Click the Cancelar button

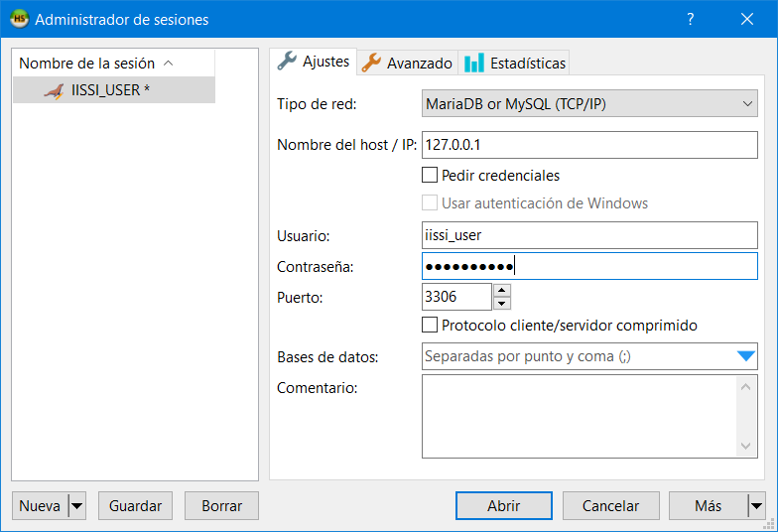[611, 506]
